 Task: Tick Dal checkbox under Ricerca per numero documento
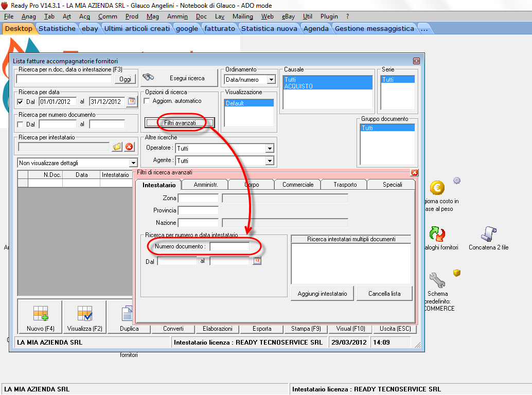point(21,124)
